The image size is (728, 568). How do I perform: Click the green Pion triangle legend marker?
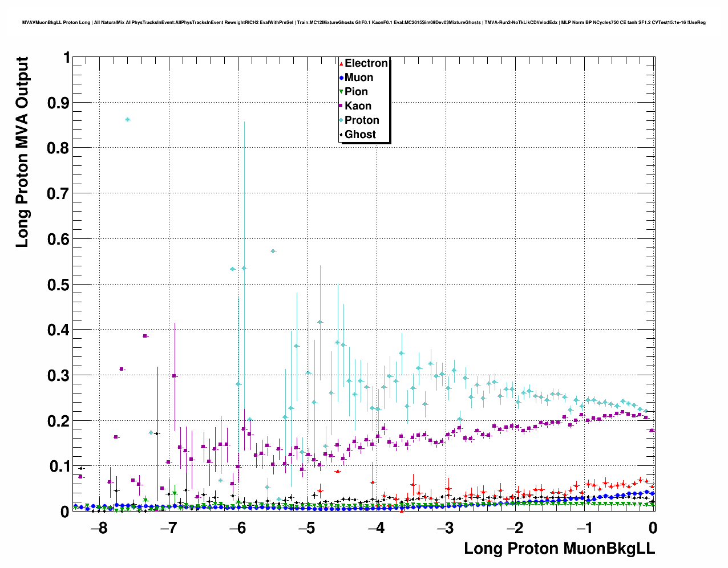tap(341, 92)
